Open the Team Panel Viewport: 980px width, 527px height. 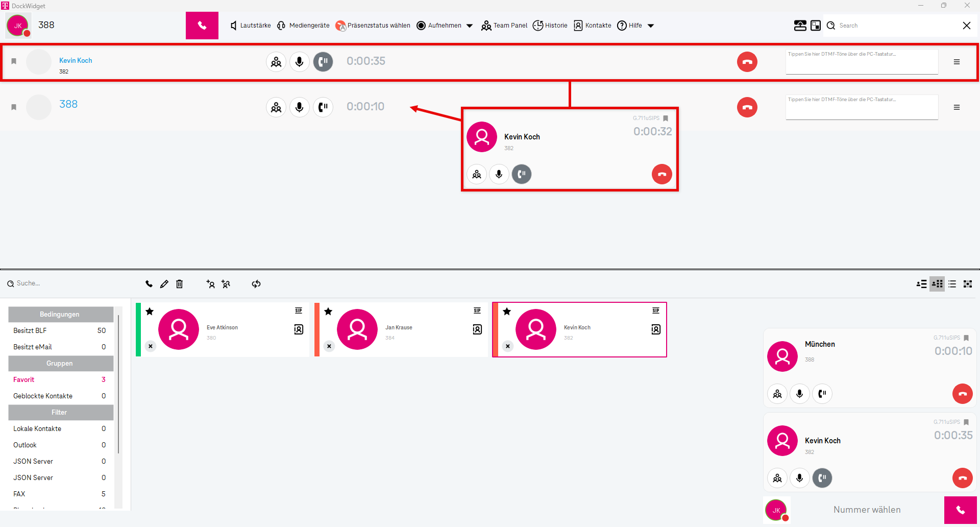[504, 26]
